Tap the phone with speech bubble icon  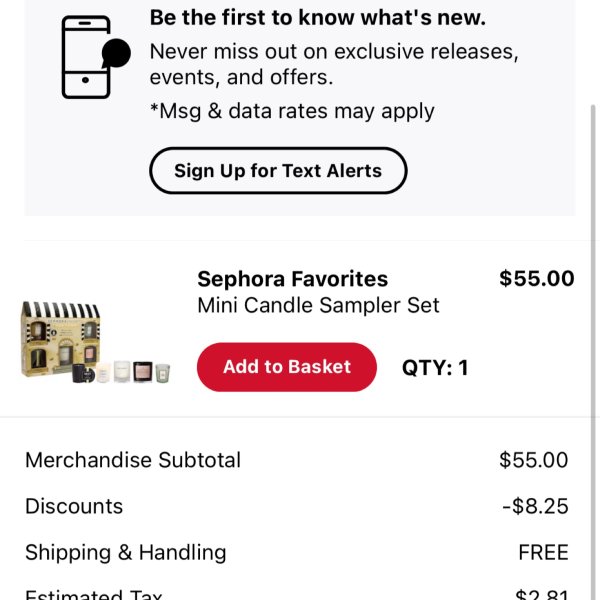click(x=96, y=57)
